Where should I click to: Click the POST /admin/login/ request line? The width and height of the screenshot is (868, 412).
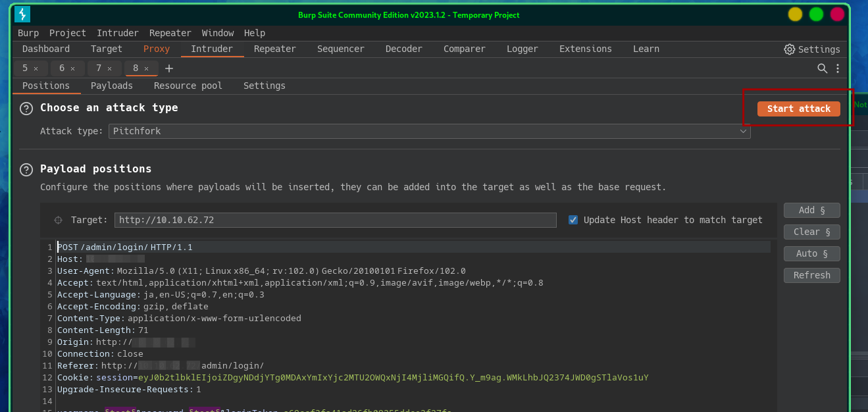[x=125, y=247]
